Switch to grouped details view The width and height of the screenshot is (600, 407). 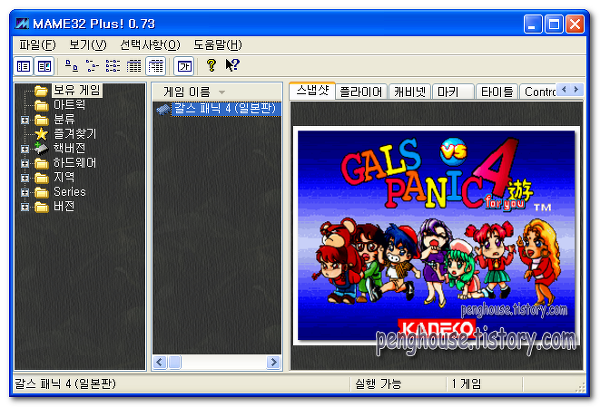coord(156,66)
